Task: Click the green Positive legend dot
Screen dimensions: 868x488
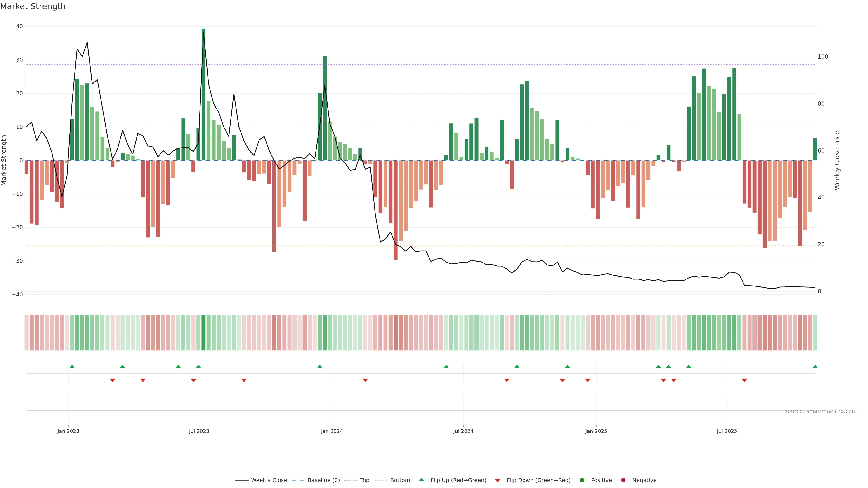Action: coord(582,480)
